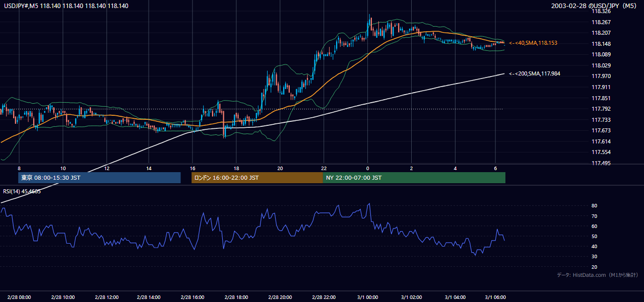Viewport: 644px width, 302px height.
Task: Click the RSI(14) 45.4605 indicator label
Action: click(x=22, y=191)
